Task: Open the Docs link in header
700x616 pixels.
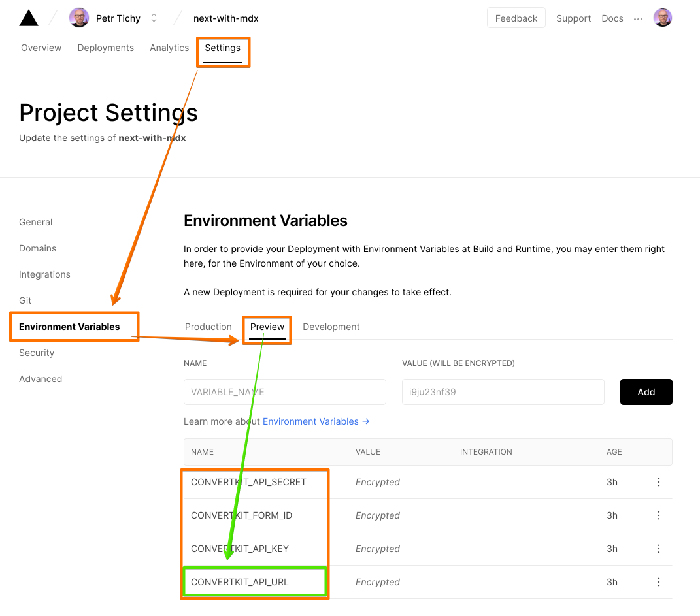Action: click(612, 18)
